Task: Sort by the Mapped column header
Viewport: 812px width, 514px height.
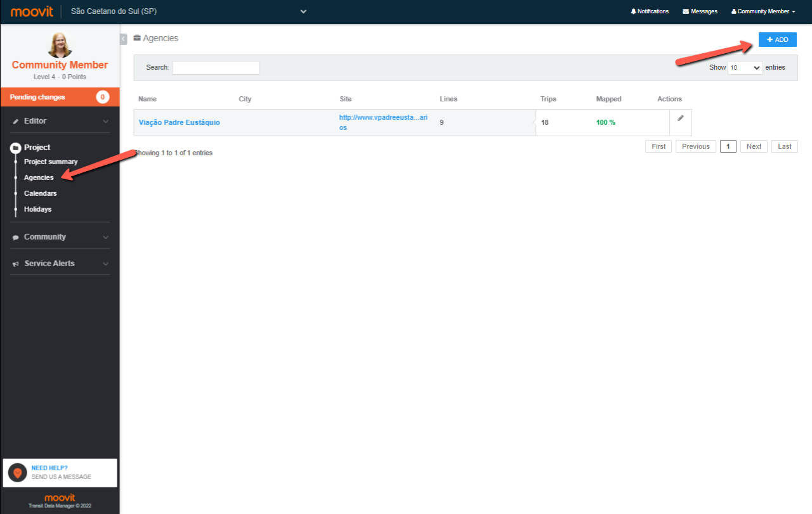Action: pos(609,99)
